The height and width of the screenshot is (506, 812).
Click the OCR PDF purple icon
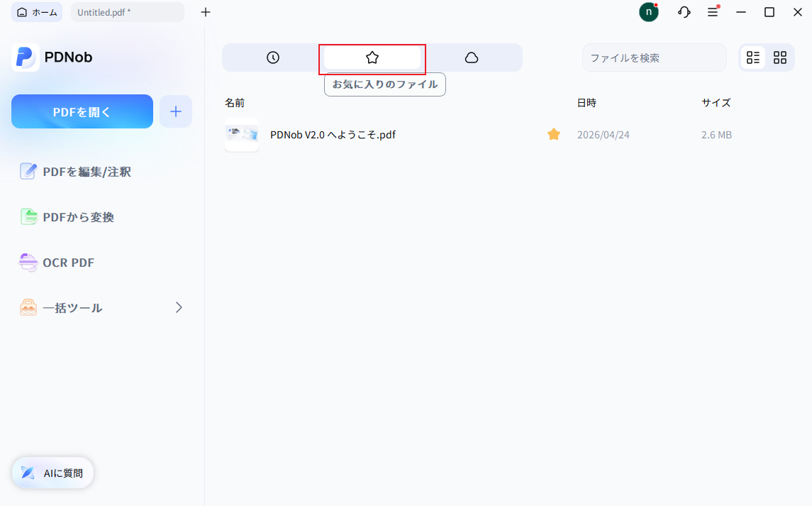coord(28,263)
